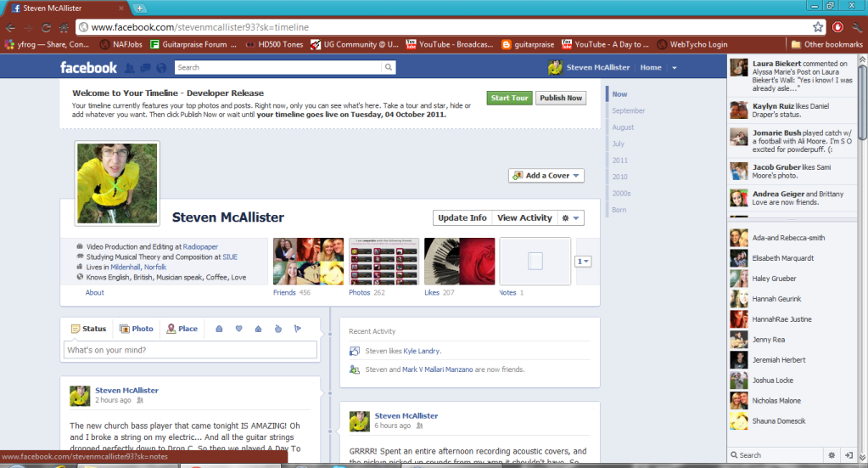This screenshot has height=468, width=868.
Task: Jump to September on timeline
Action: pyautogui.click(x=629, y=110)
